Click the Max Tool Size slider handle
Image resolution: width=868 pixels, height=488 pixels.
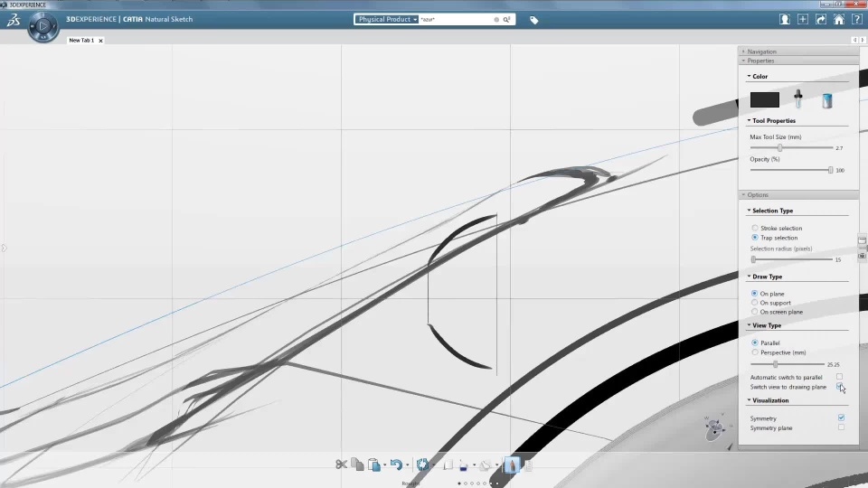tap(780, 147)
